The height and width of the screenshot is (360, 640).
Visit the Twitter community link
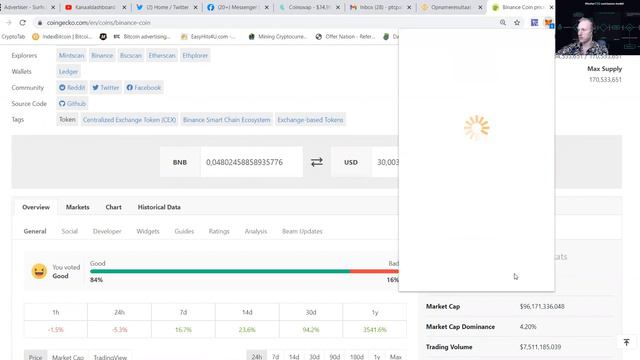105,88
